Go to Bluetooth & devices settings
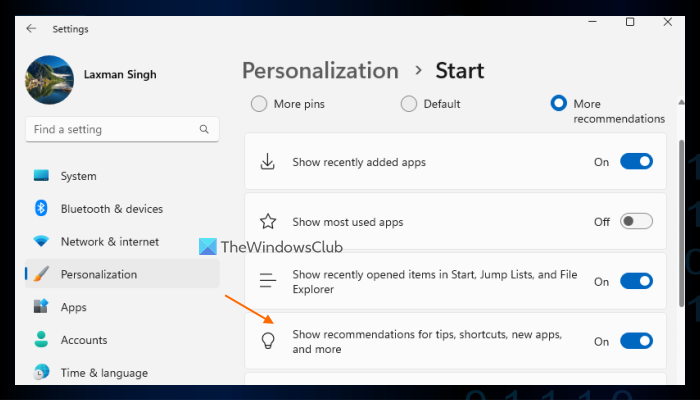This screenshot has height=400, width=700. coord(111,209)
